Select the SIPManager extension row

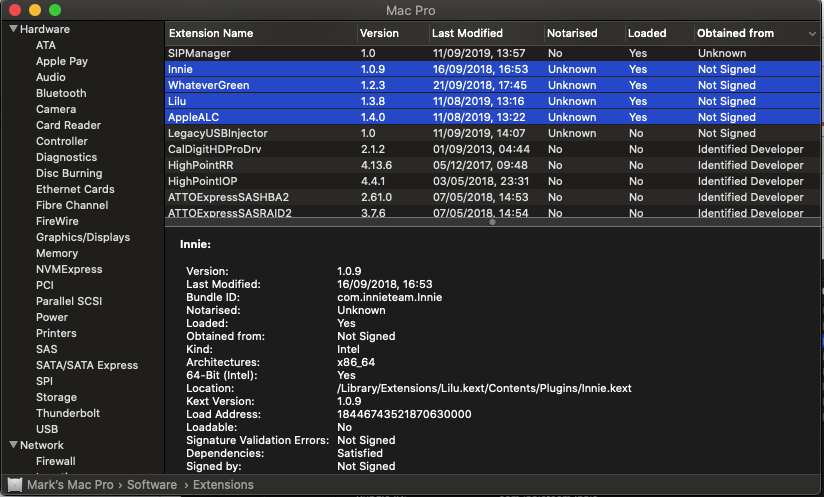[x=493, y=53]
